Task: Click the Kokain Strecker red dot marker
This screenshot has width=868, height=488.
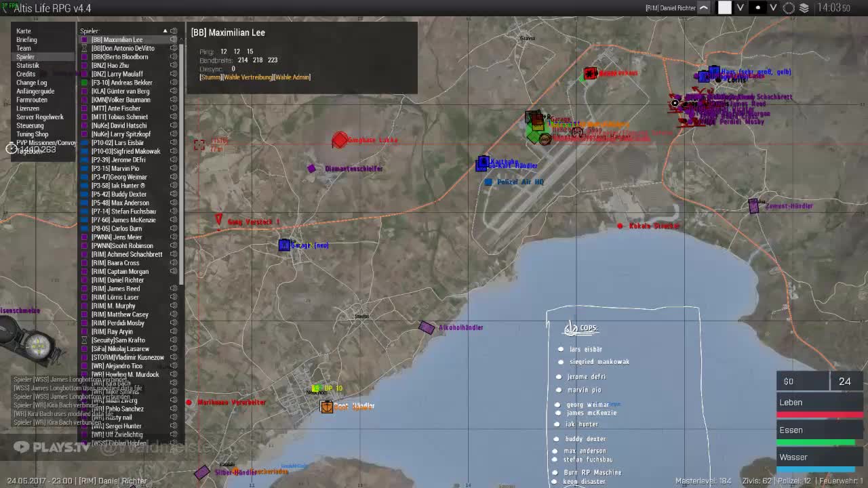Action: 620,226
